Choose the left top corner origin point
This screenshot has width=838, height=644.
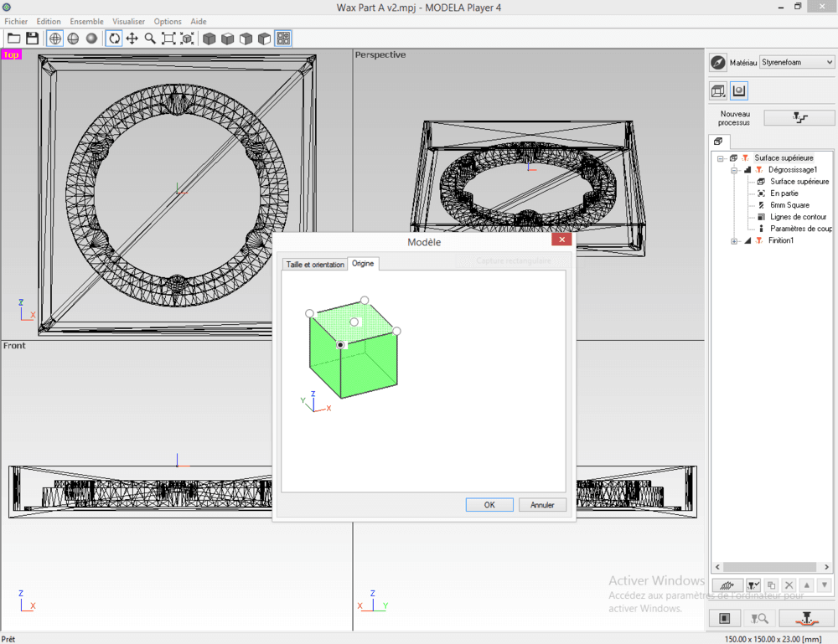pyautogui.click(x=309, y=313)
